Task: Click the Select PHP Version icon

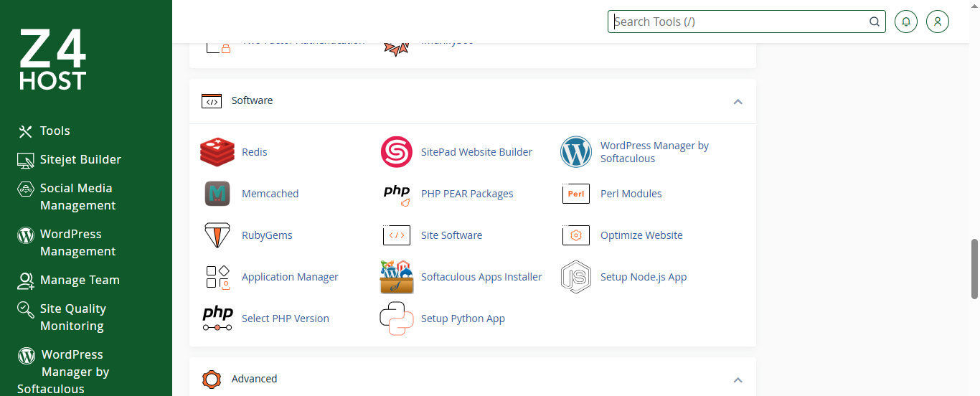Action: click(x=217, y=319)
